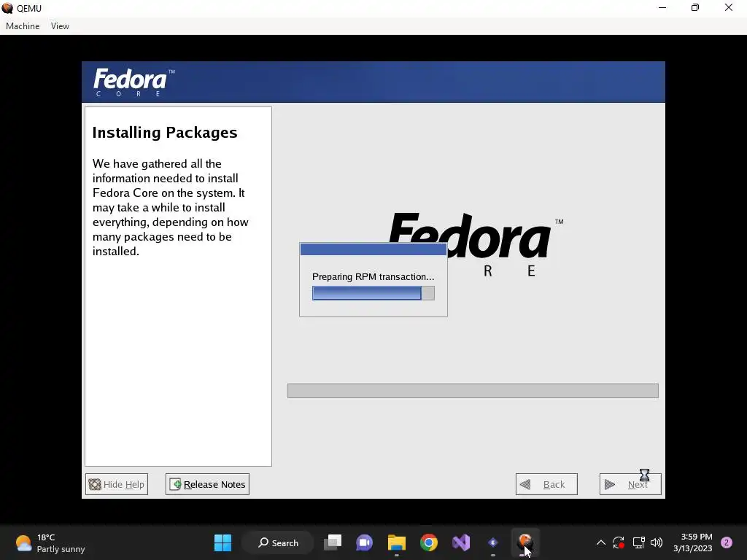Click the Fedora Core logo in the header

[x=134, y=82]
